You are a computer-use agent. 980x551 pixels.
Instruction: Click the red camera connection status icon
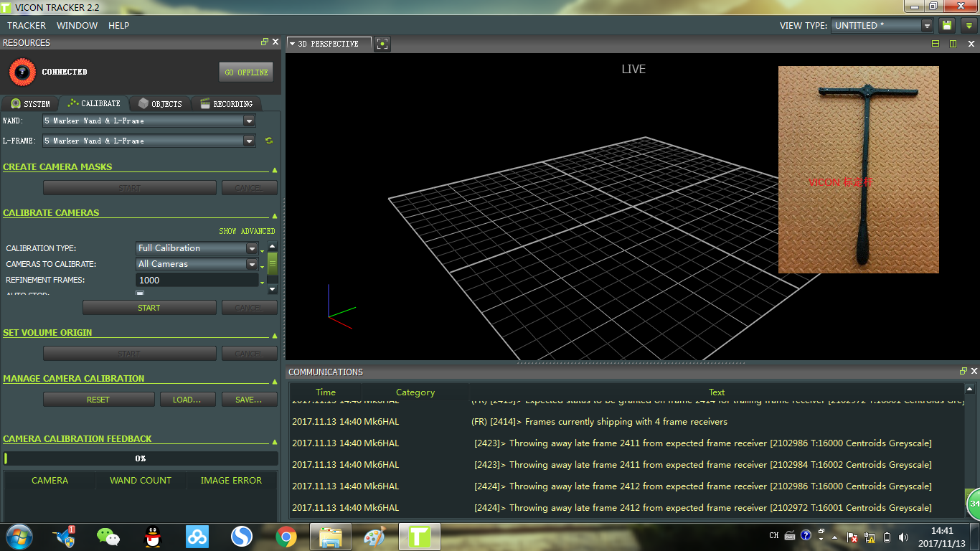click(x=22, y=72)
